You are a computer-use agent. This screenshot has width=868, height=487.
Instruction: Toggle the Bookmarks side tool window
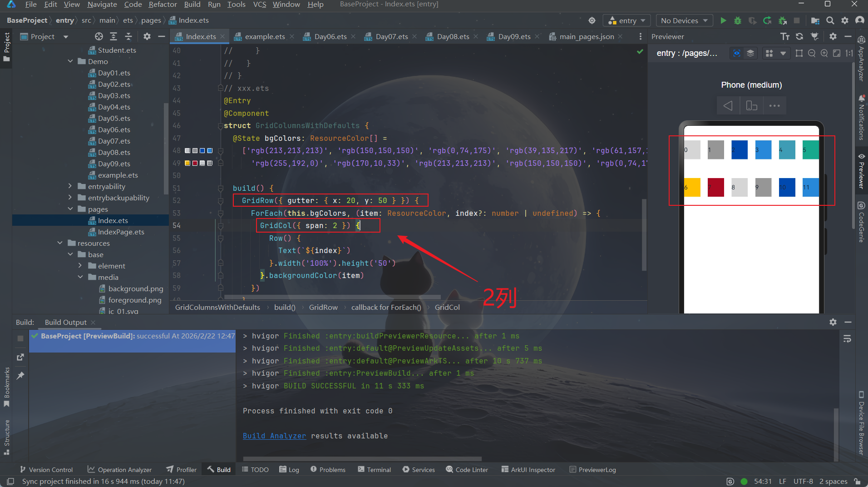coord(6,386)
